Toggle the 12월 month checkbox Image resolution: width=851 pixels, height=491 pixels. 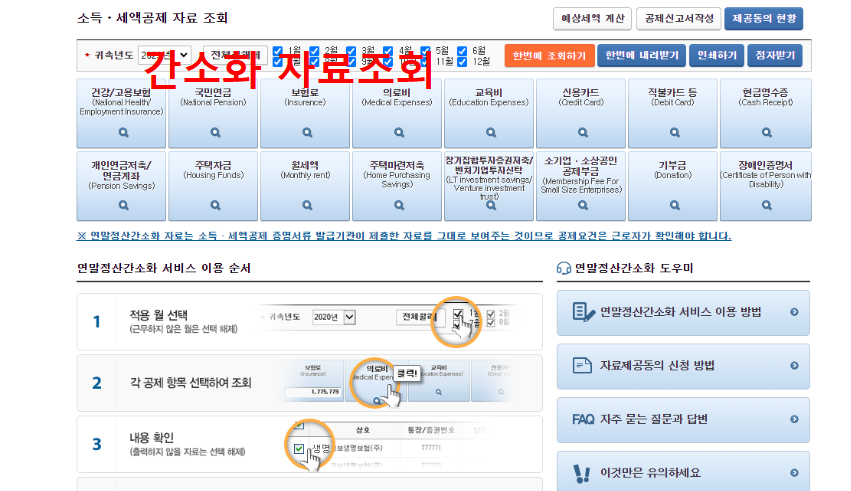point(462,62)
